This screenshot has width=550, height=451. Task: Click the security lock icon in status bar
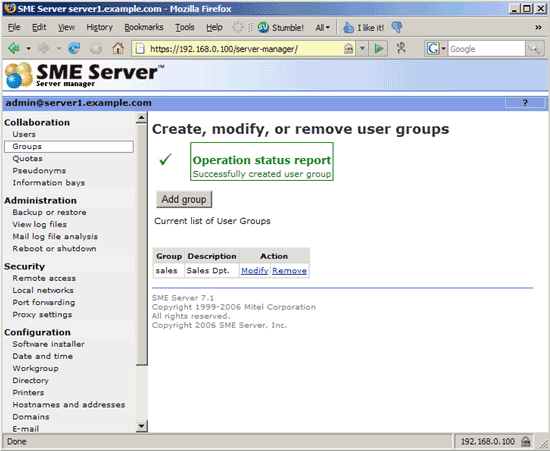(x=525, y=441)
